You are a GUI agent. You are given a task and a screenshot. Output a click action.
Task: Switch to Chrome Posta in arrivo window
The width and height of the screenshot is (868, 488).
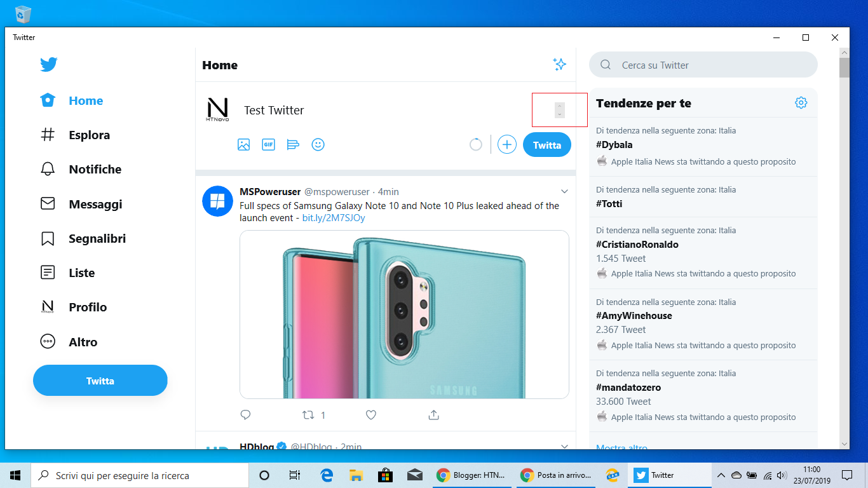556,475
